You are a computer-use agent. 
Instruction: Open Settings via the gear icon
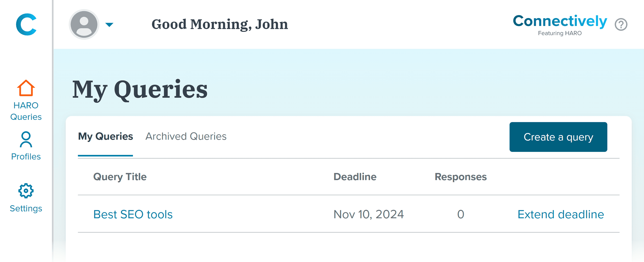click(26, 190)
